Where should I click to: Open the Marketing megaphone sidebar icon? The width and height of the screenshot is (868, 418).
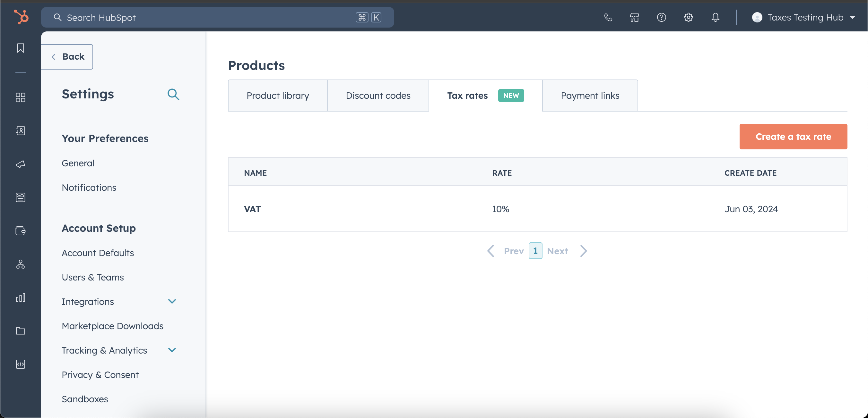pos(21,164)
